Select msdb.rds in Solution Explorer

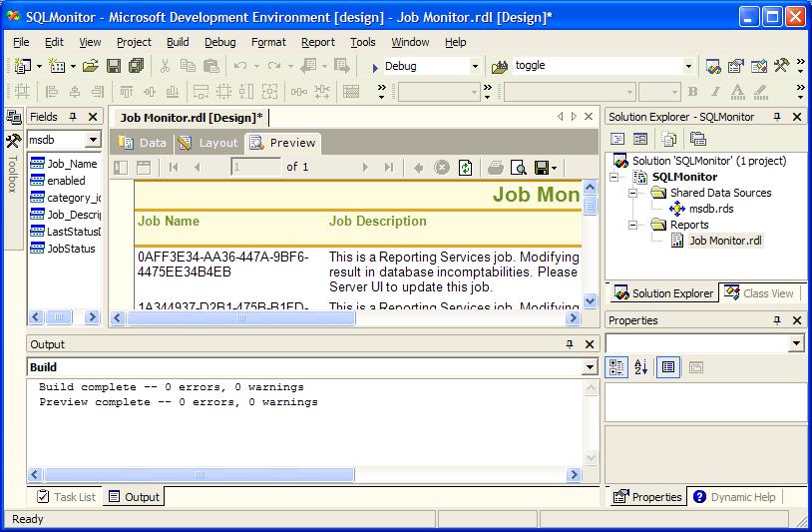coord(711,209)
